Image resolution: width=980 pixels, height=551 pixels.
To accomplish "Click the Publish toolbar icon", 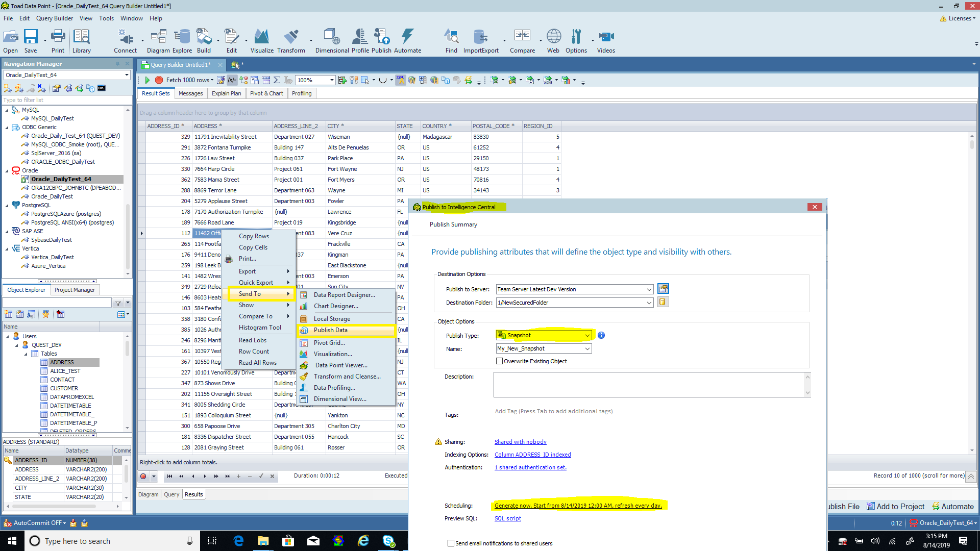I will tap(381, 41).
